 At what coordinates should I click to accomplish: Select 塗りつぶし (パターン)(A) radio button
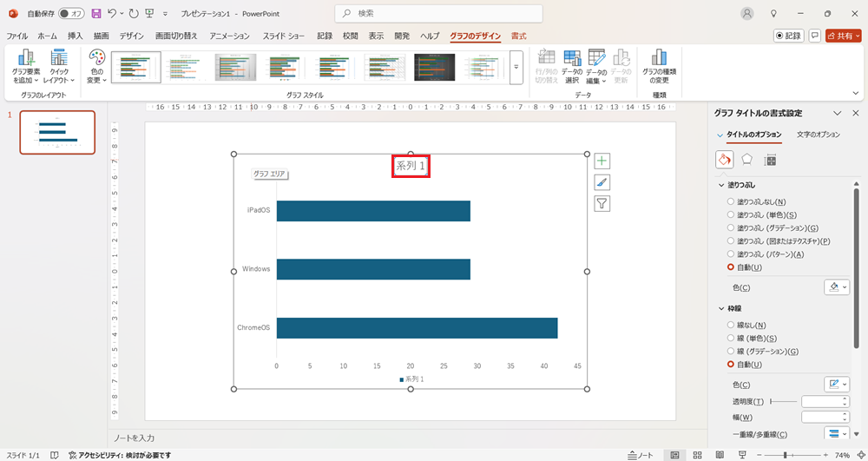click(x=731, y=254)
